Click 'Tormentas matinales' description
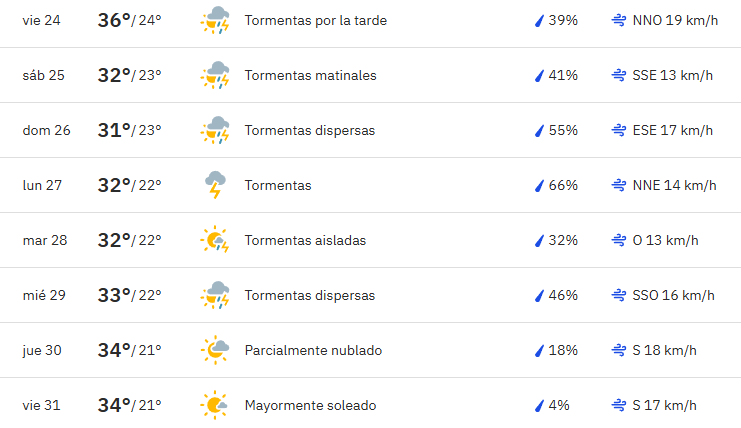This screenshot has width=741, height=428. pyautogui.click(x=310, y=75)
